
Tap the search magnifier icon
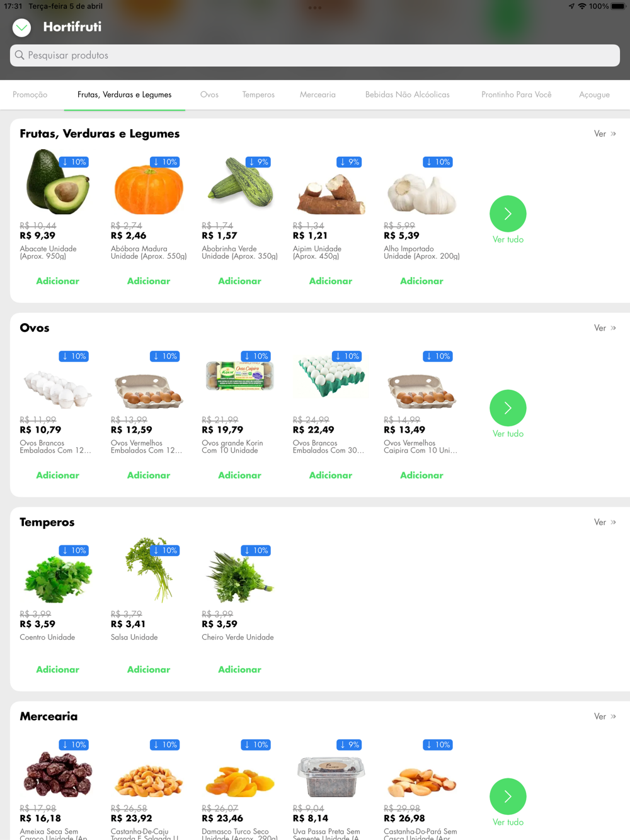[20, 55]
